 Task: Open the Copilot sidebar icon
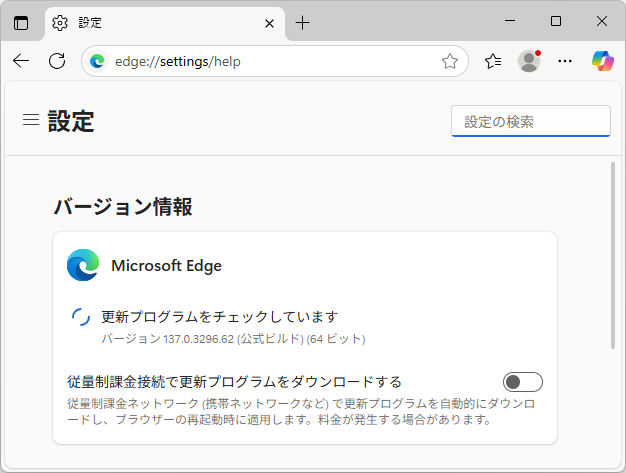602,61
